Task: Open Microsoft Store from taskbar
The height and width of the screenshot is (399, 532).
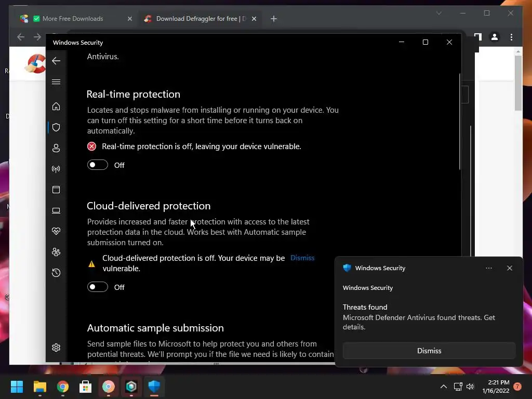Action: tap(85, 387)
